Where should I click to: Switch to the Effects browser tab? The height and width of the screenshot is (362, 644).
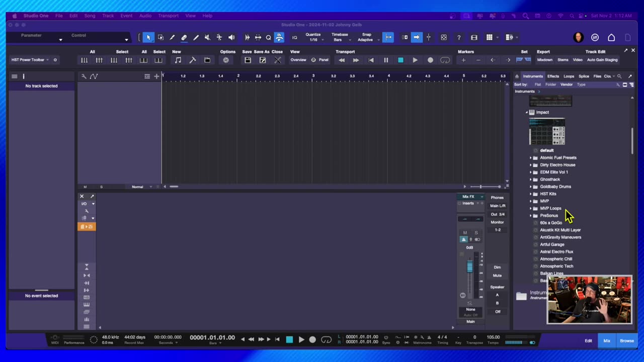[553, 76]
